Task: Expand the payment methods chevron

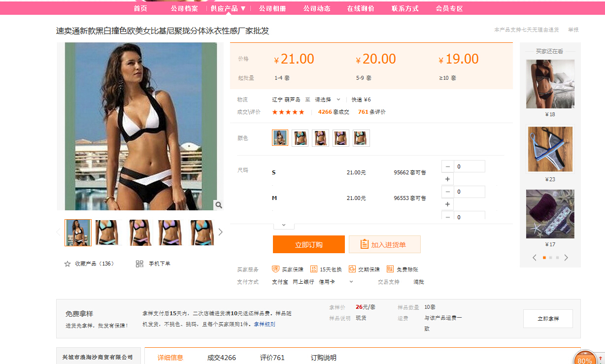Action: point(351,282)
